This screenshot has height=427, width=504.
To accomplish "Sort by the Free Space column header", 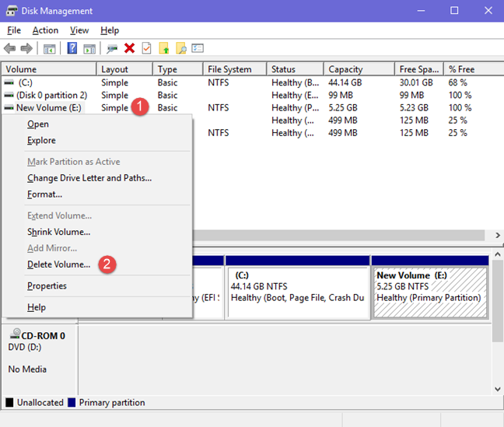I will tap(419, 69).
